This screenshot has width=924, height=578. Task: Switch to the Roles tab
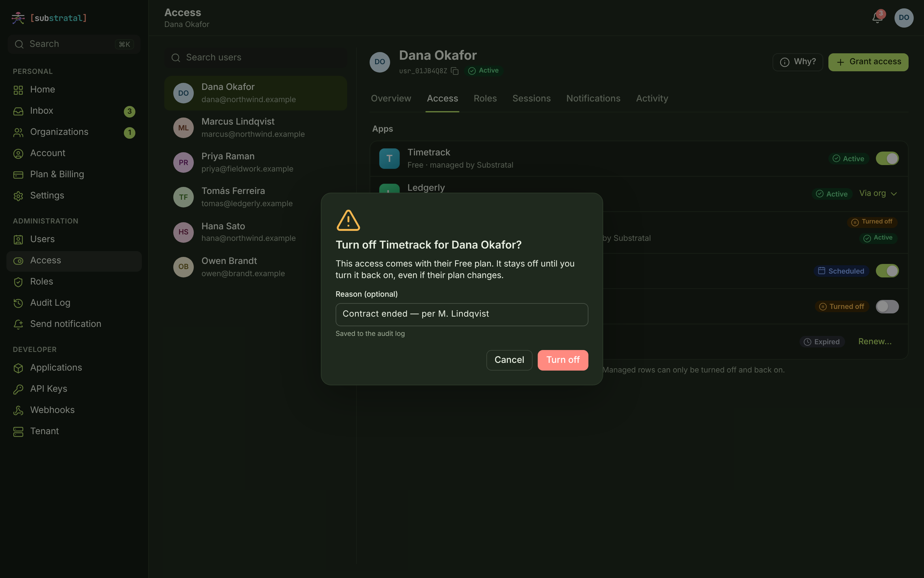(485, 99)
